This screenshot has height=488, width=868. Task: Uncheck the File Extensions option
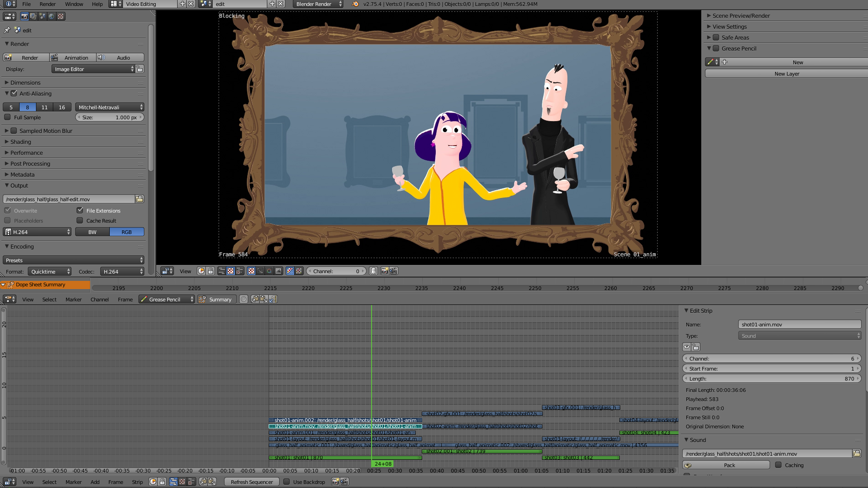(x=80, y=210)
